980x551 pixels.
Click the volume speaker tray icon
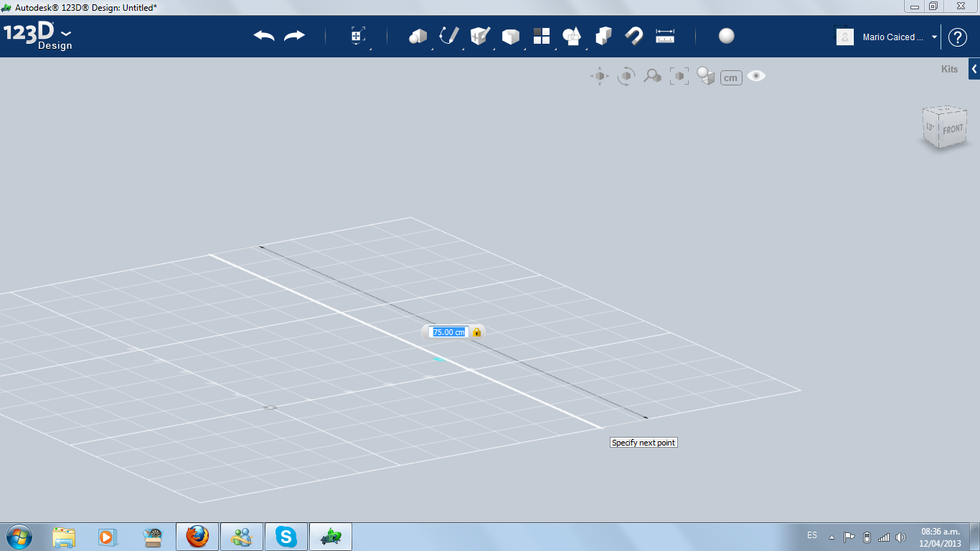coord(900,537)
